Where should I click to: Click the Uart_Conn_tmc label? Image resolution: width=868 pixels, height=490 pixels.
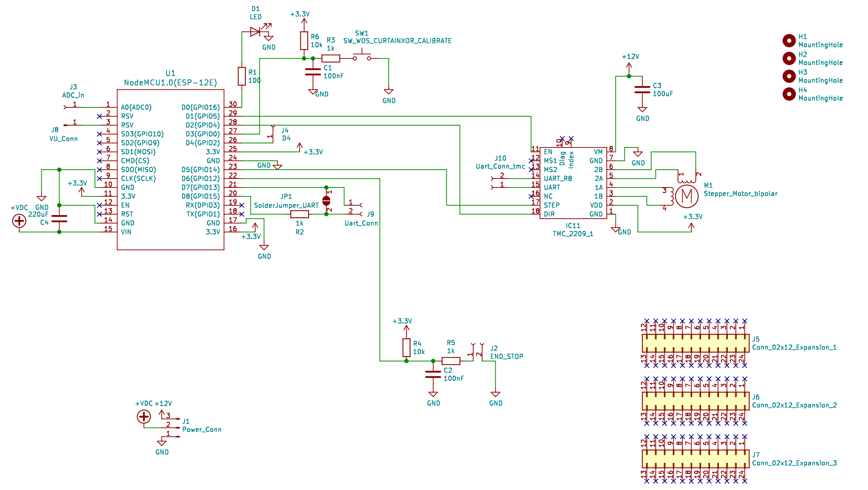click(500, 166)
